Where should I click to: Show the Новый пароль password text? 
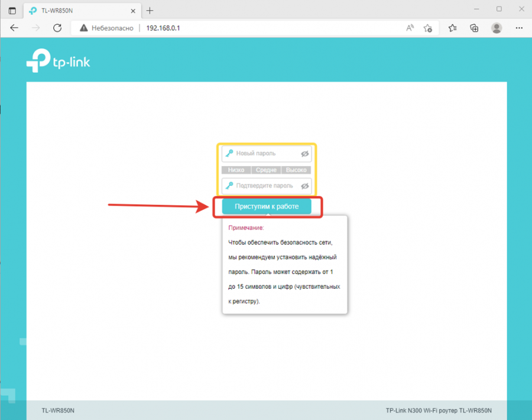click(x=305, y=154)
